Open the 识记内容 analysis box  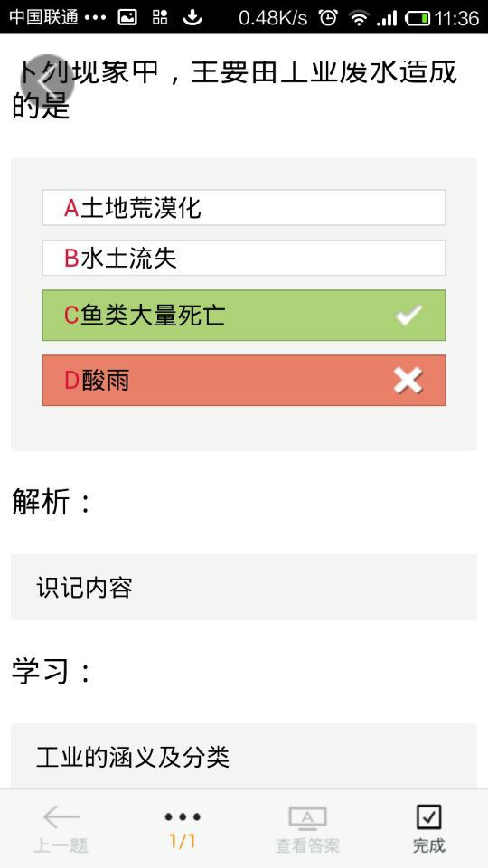[x=244, y=588]
